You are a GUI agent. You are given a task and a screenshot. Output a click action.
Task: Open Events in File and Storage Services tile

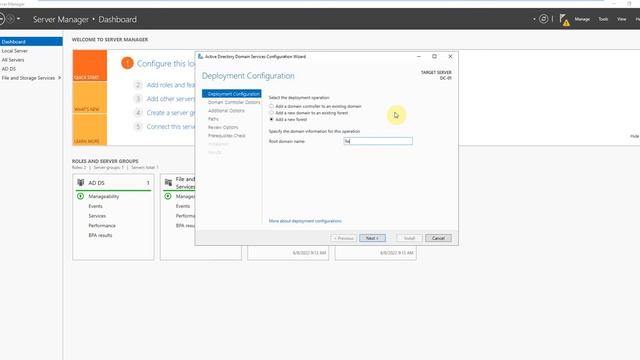tap(183, 206)
